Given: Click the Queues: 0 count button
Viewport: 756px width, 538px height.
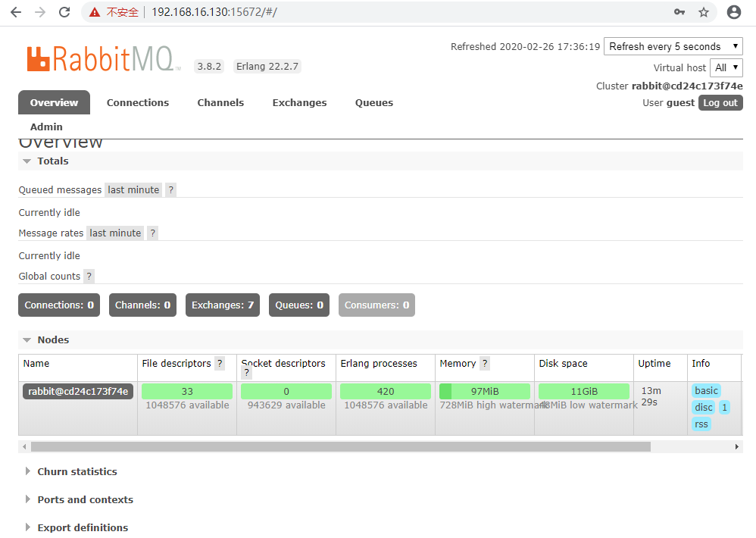Looking at the screenshot, I should [299, 305].
